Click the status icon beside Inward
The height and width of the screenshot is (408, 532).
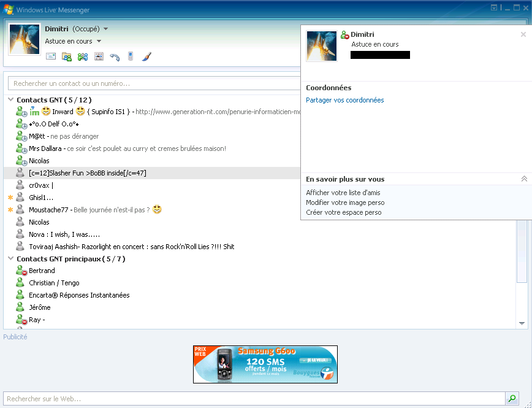[x=21, y=112]
